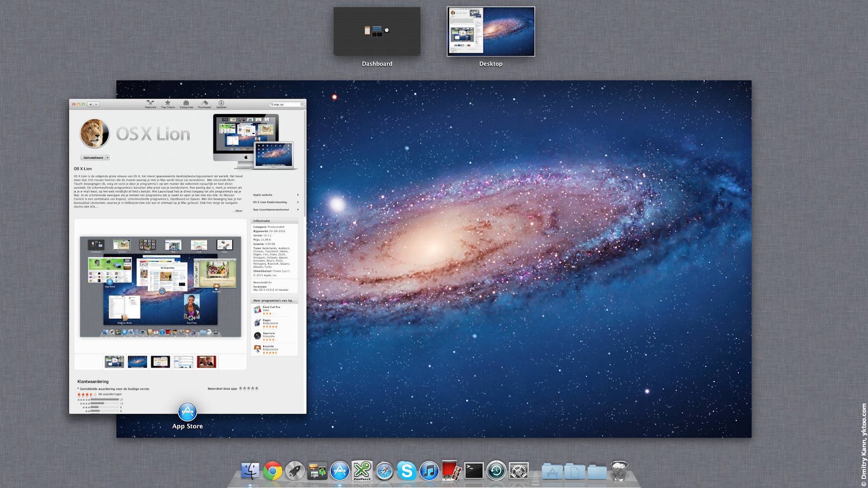The height and width of the screenshot is (488, 868).
Task: Open Mission Control icon in Dock
Action: (317, 471)
